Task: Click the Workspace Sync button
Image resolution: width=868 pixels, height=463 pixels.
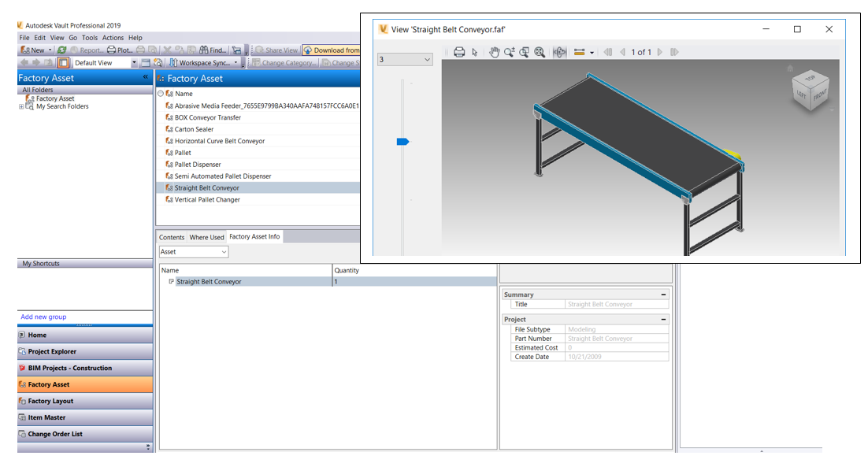Action: point(200,62)
